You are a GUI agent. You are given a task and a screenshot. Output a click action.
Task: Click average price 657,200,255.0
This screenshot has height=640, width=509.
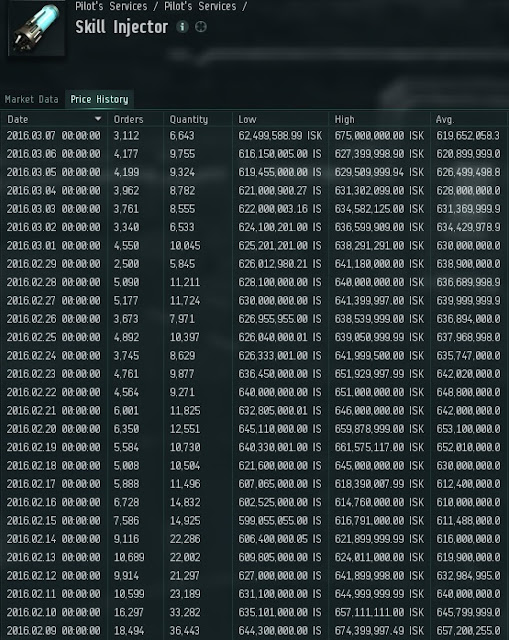tap(468, 631)
